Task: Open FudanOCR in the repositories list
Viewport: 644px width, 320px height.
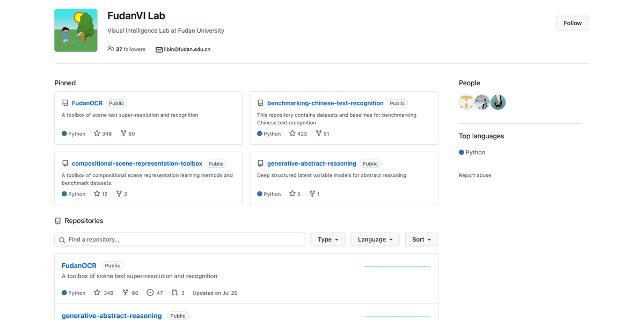Action: pyautogui.click(x=79, y=265)
